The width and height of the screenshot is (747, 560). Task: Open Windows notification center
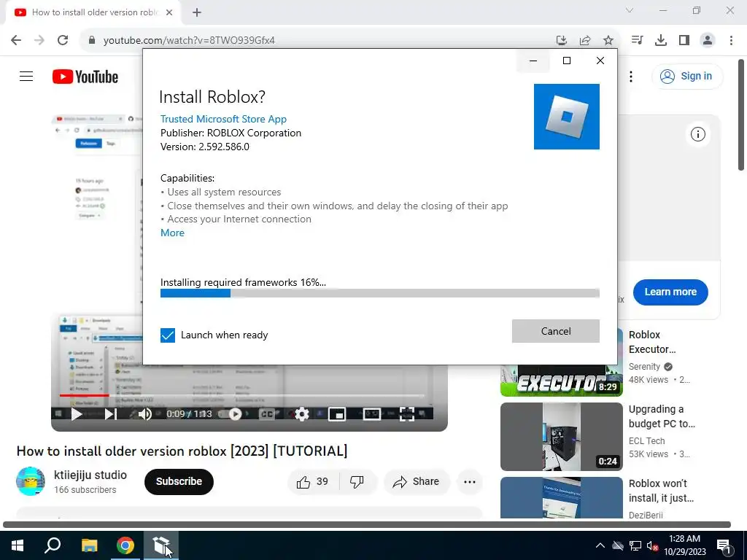pyautogui.click(x=724, y=545)
